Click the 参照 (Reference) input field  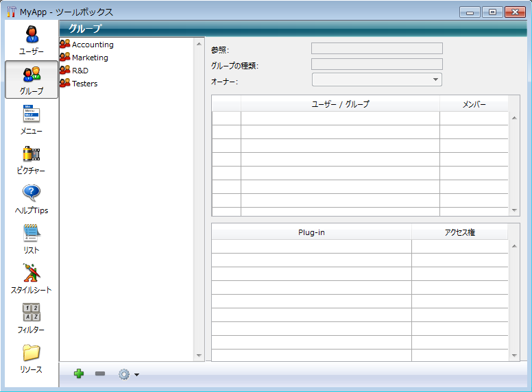click(376, 49)
